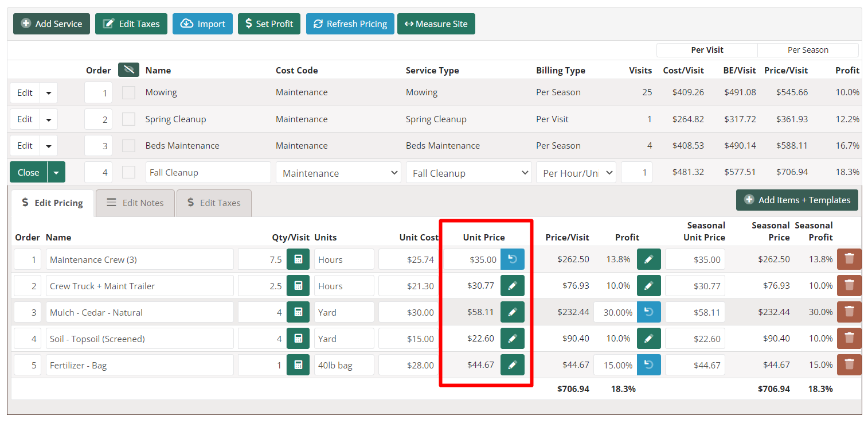Click the 40lb bag units field
Image resolution: width=868 pixels, height=423 pixels.
point(344,365)
